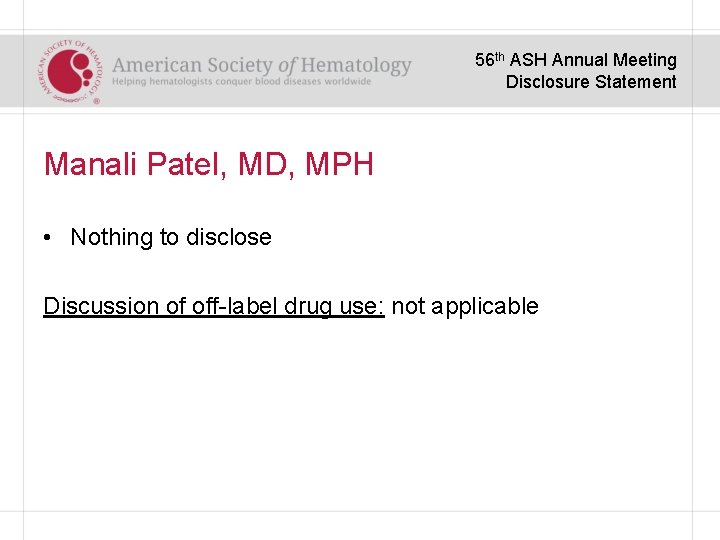Click the MPH credential in the heading
Viewport: 720px width, 540px height.
(x=340, y=164)
